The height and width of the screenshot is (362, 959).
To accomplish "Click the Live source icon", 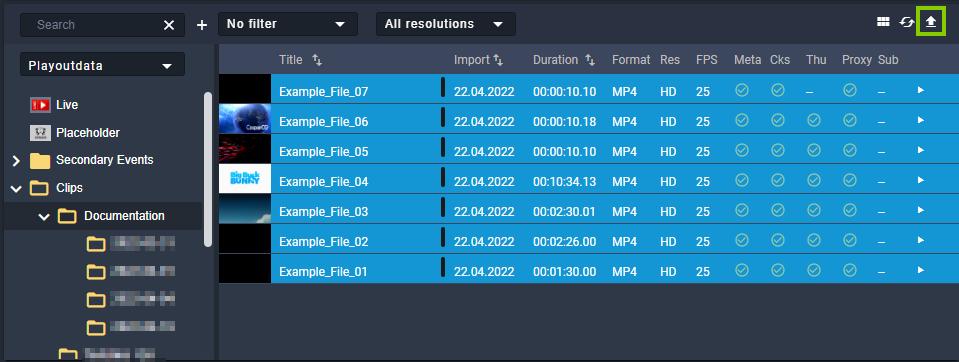I will pyautogui.click(x=40, y=105).
